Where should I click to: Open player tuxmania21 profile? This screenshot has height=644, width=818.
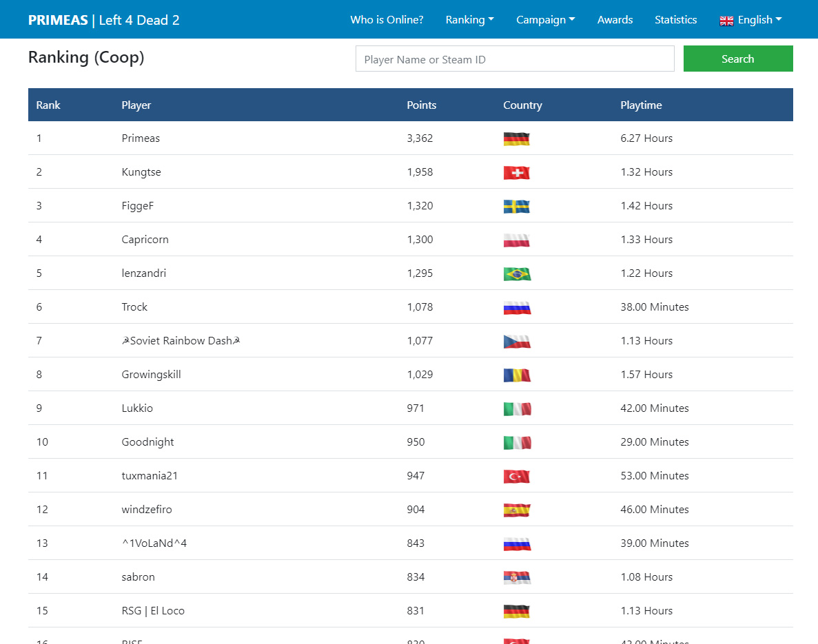coord(150,475)
